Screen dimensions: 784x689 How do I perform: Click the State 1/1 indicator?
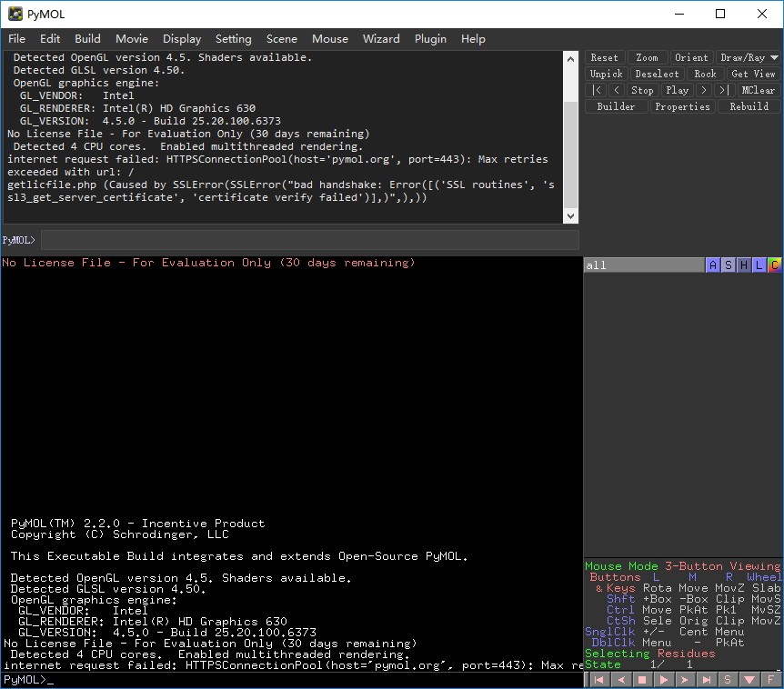(x=638, y=664)
